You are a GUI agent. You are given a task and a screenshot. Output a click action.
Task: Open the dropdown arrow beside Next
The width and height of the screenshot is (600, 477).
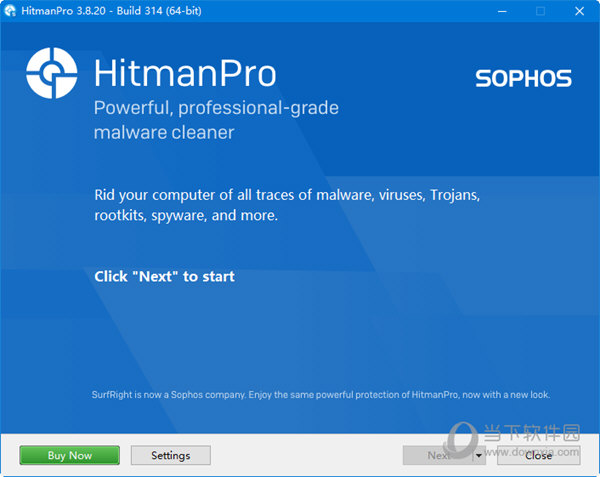479,456
